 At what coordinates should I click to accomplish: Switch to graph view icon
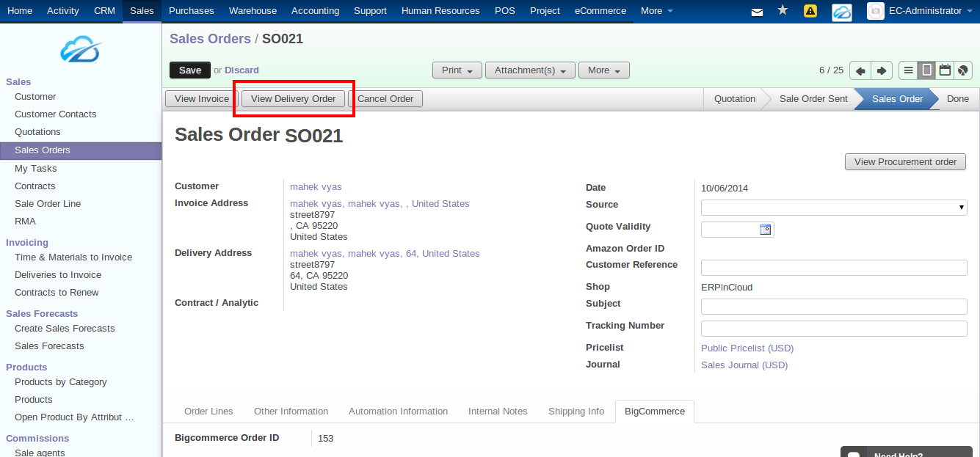point(962,70)
